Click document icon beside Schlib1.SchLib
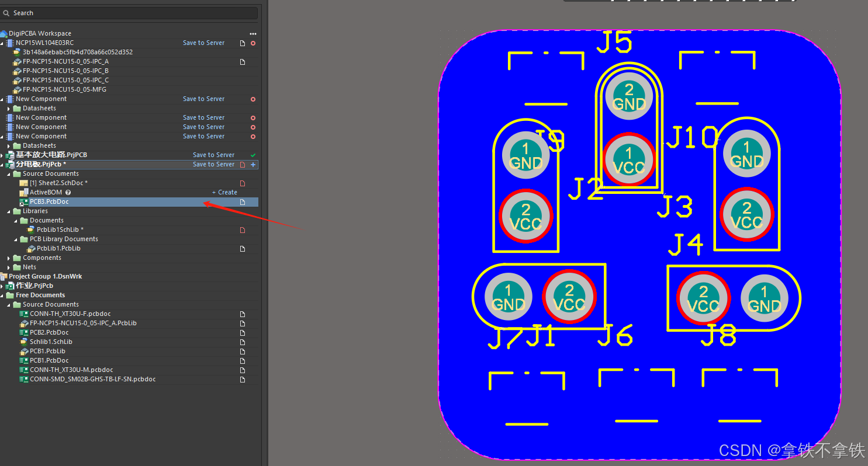This screenshot has height=466, width=868. 243,342
